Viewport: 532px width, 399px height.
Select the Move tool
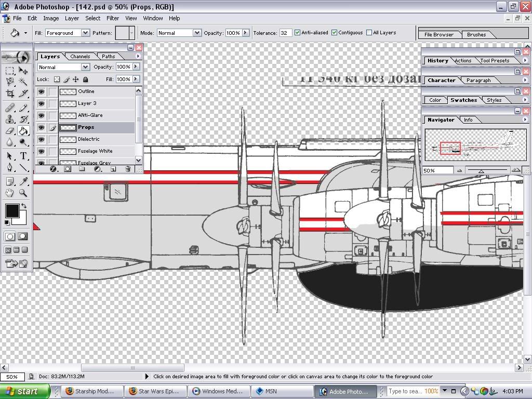pyautogui.click(x=23, y=71)
